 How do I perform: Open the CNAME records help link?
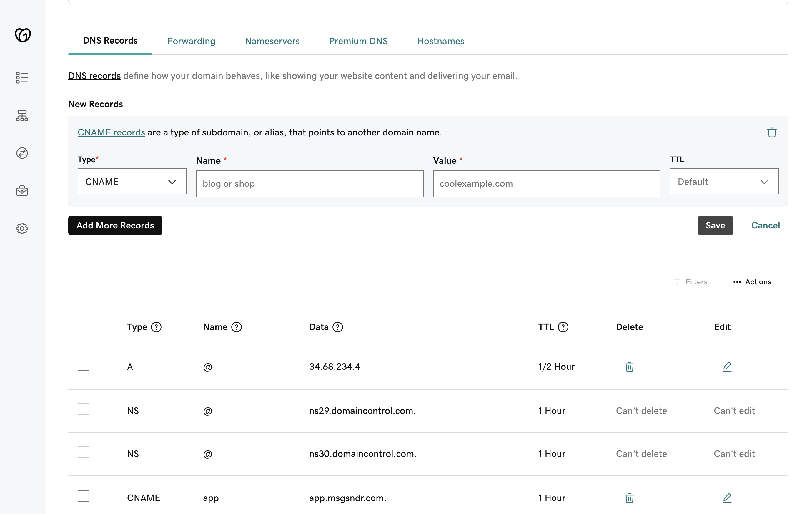tap(111, 132)
